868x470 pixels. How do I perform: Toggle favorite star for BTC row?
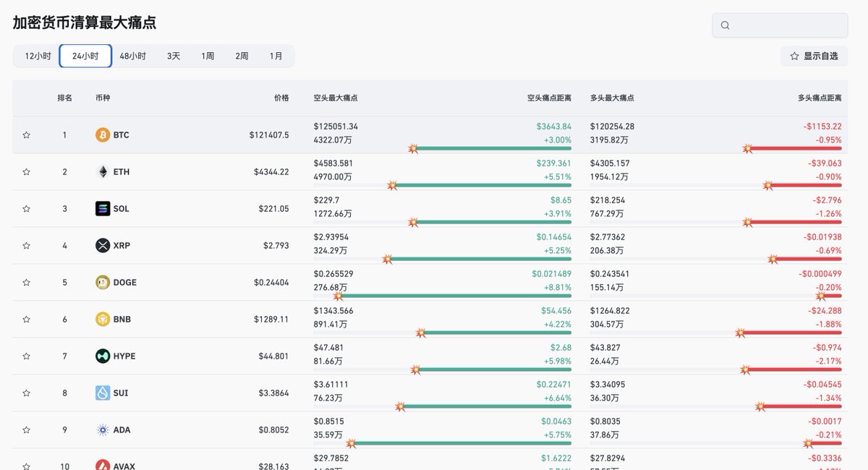tap(27, 135)
